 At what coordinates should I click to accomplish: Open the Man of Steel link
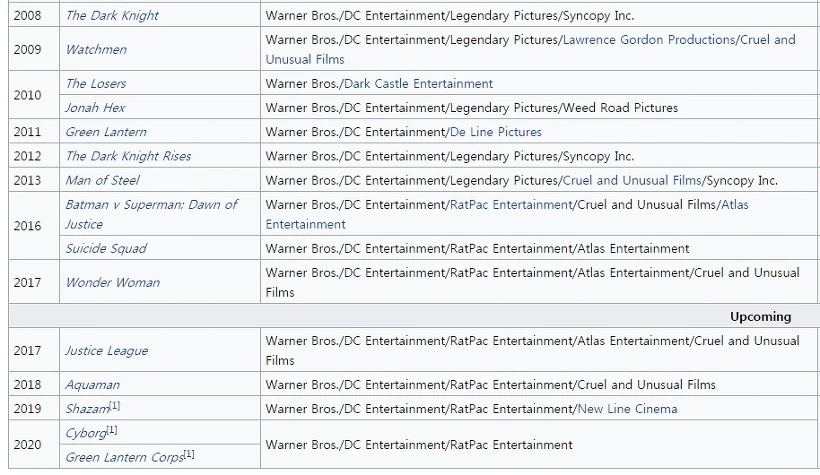102,180
